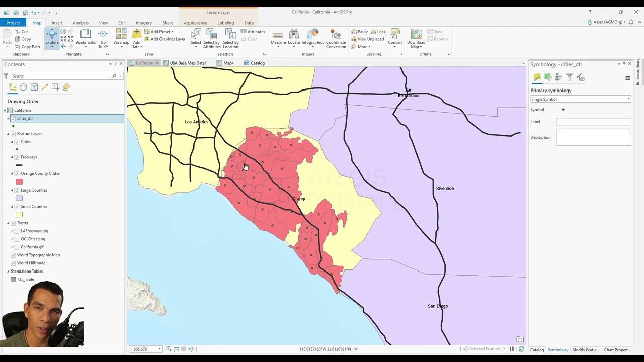This screenshot has height=362, width=644.
Task: Open Add Preset dropdown
Action: pyautogui.click(x=159, y=32)
